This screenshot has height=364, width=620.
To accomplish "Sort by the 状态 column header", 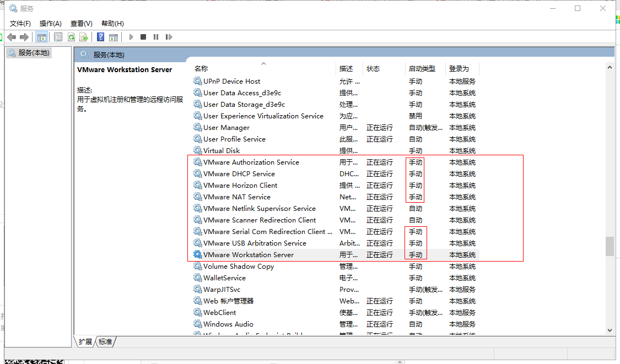I will tap(384, 69).
